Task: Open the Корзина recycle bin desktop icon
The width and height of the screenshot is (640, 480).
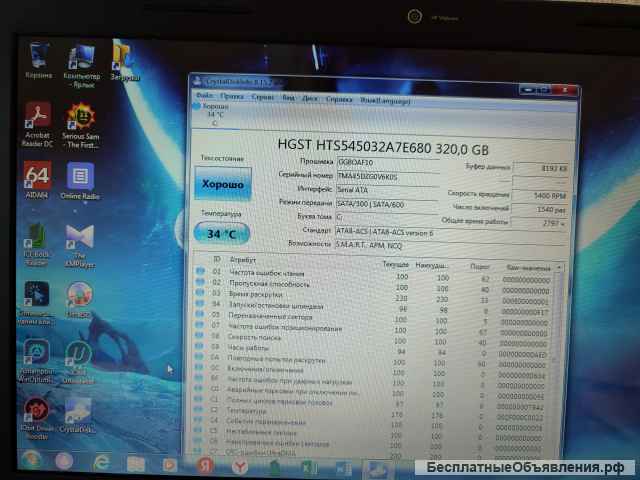Action: 39,61
